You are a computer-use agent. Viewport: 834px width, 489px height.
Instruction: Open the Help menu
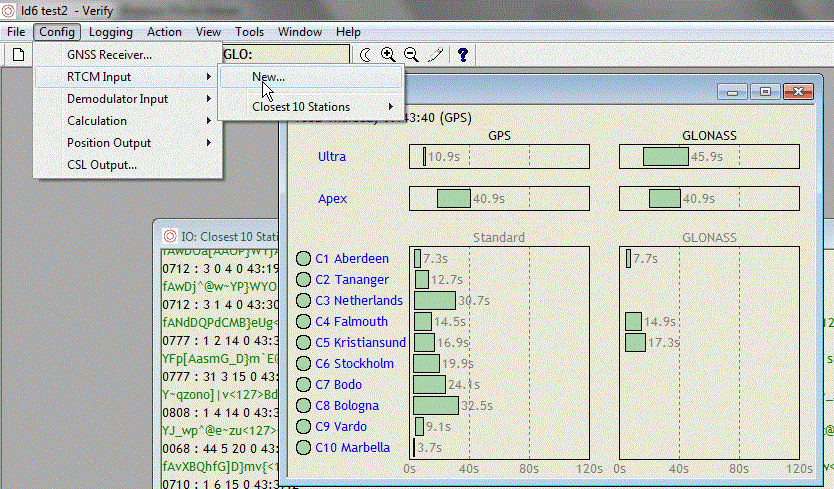point(348,32)
